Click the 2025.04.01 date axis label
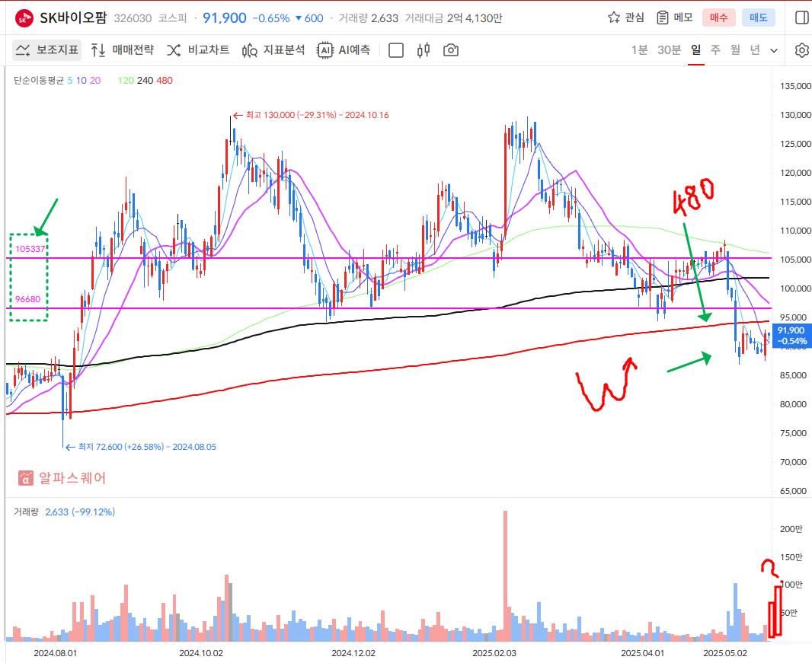 pyautogui.click(x=642, y=653)
